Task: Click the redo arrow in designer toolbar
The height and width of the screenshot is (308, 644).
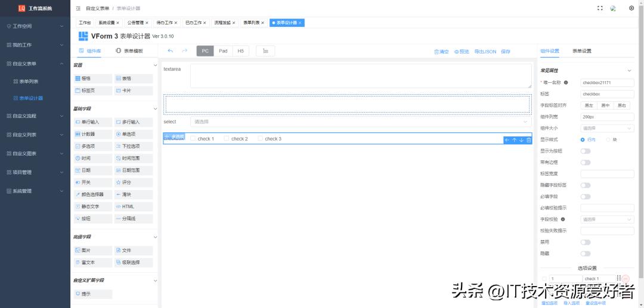Action: point(184,51)
